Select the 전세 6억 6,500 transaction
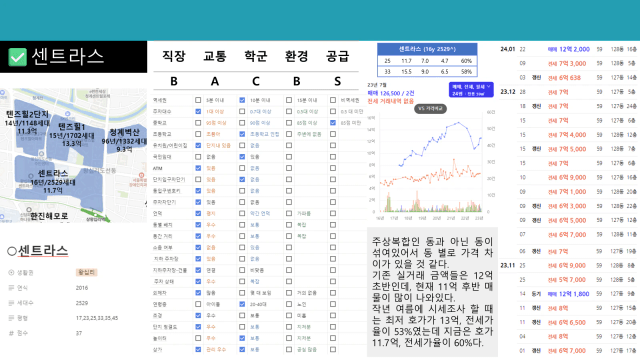 pyautogui.click(x=567, y=322)
